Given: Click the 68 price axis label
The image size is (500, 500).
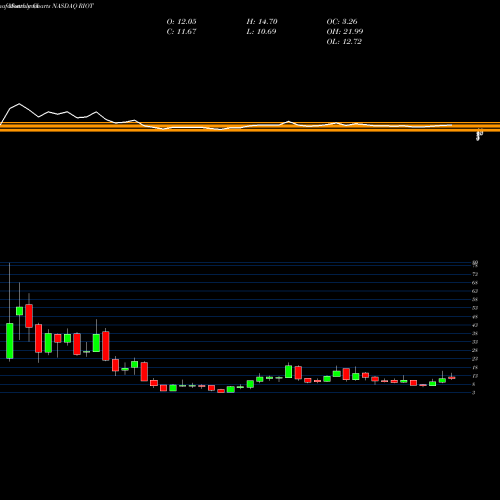Looking at the screenshot, I should pyautogui.click(x=475, y=283).
